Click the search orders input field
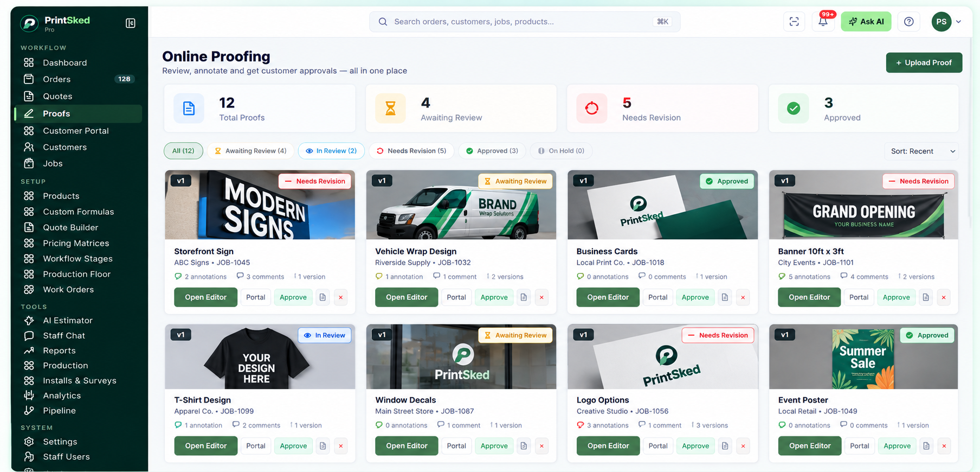The width and height of the screenshot is (980, 472). [x=525, y=22]
